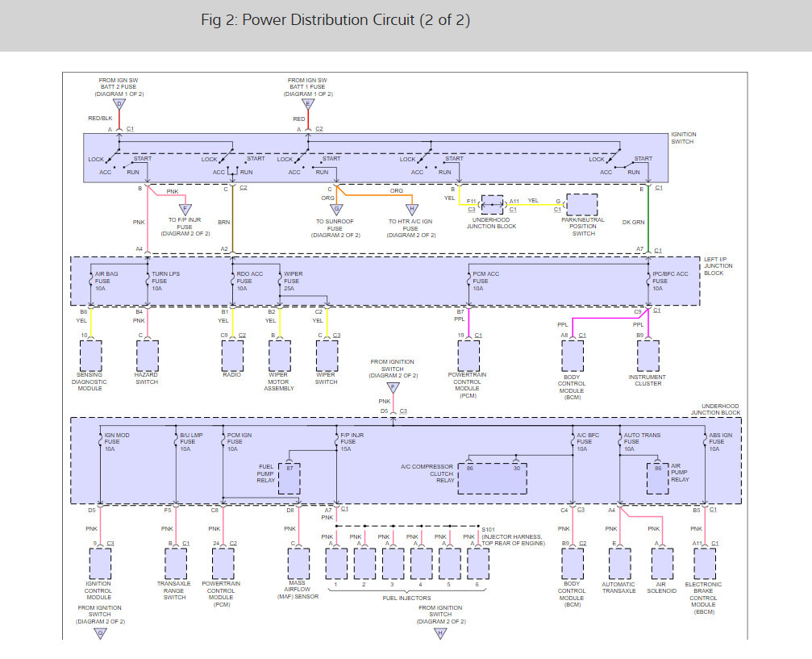Select the BCM box at connector A8 C1
Image resolution: width=812 pixels, height=659 pixels.
coord(573,356)
